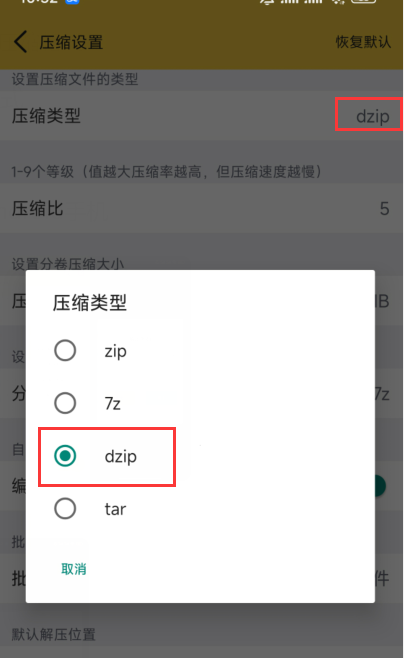
Task: Pick the tar radio button
Action: [65, 509]
